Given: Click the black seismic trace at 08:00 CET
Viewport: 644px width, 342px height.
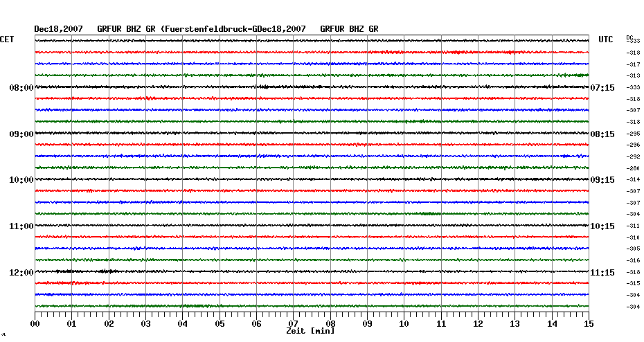Looking at the screenshot, I should tap(312, 87).
